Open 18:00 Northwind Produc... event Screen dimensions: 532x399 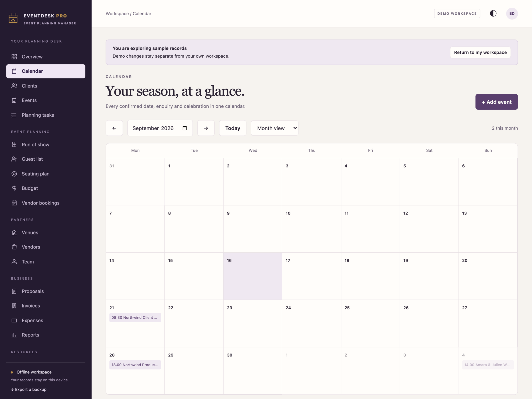[135, 365]
